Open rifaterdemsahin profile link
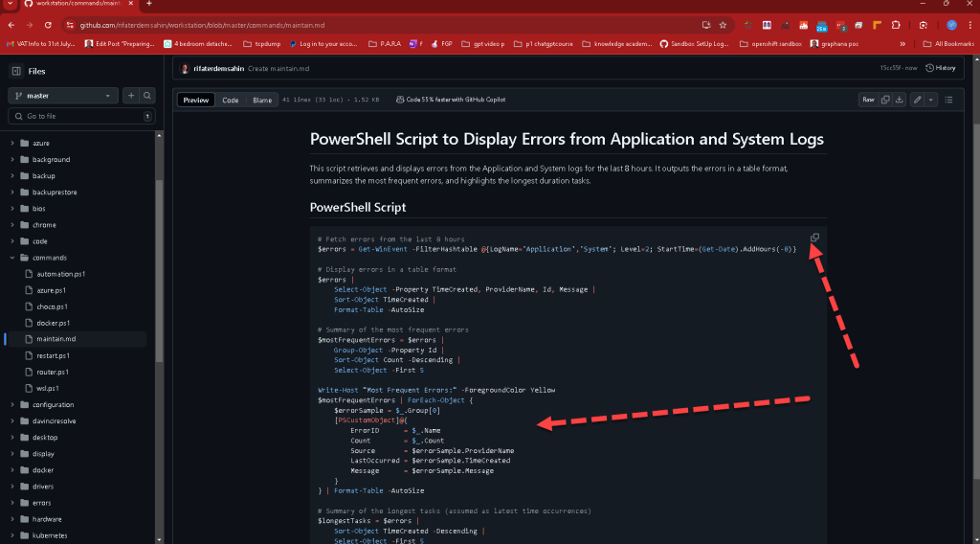This screenshot has height=544, width=980. (219, 69)
